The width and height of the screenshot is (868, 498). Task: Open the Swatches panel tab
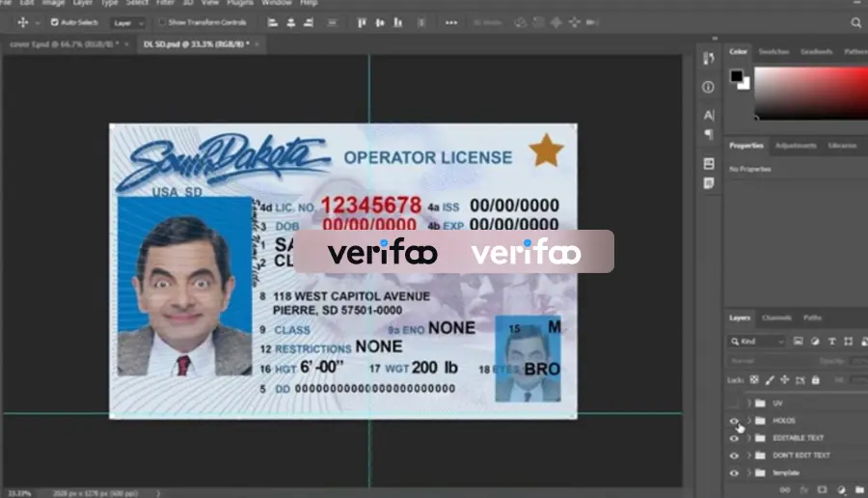click(773, 51)
